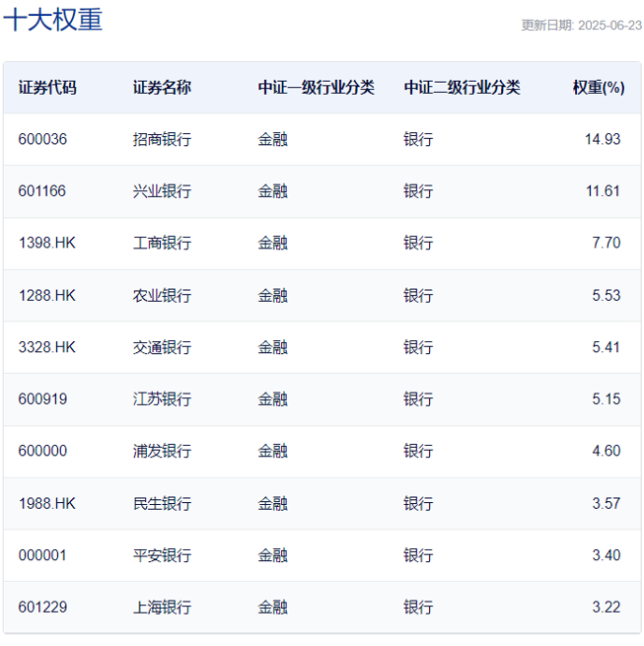The width and height of the screenshot is (644, 646).
Task: Select weight value 5.53
Action: pyautogui.click(x=607, y=296)
